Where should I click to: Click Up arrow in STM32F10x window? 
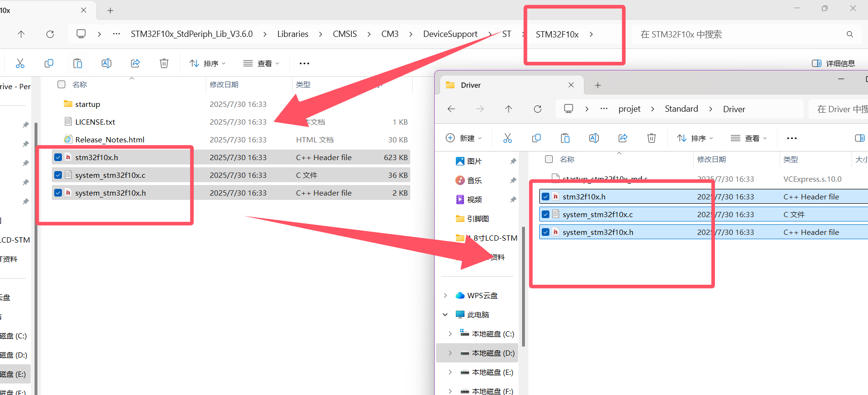21,34
